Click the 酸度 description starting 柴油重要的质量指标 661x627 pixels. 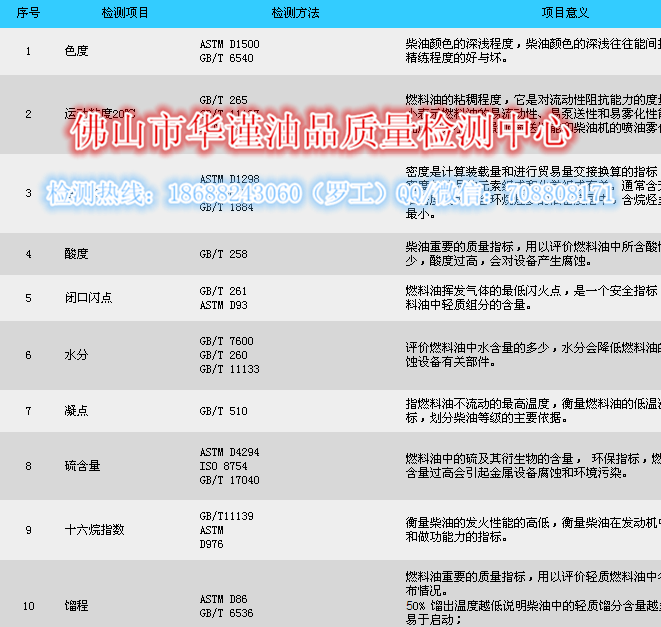533,254
